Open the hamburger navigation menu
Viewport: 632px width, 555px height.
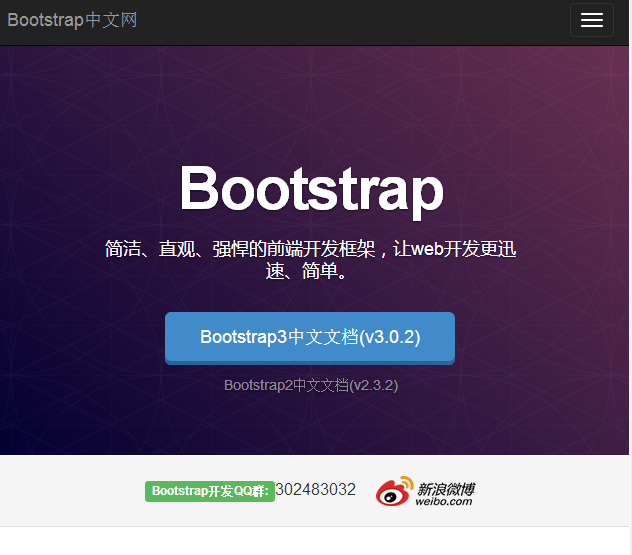point(591,20)
